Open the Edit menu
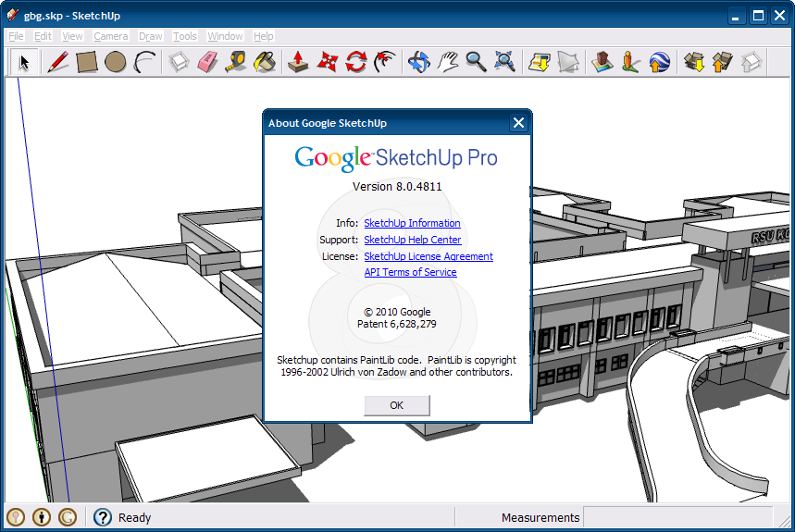This screenshot has height=532, width=795. click(x=43, y=36)
